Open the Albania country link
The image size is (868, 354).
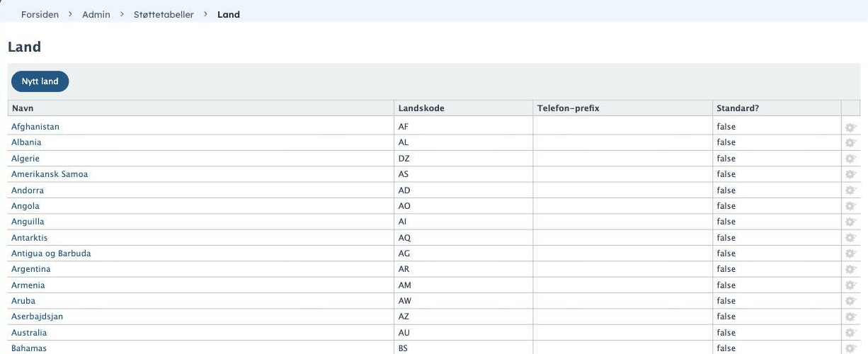(26, 142)
